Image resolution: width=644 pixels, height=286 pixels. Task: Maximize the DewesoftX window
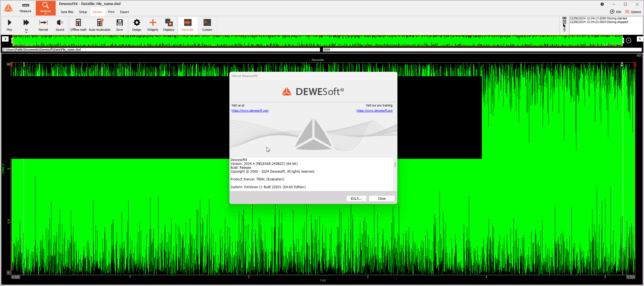[625, 4]
